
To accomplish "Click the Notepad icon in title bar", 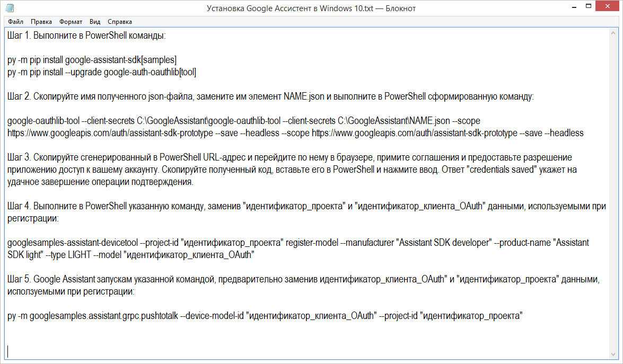I will tap(9, 8).
